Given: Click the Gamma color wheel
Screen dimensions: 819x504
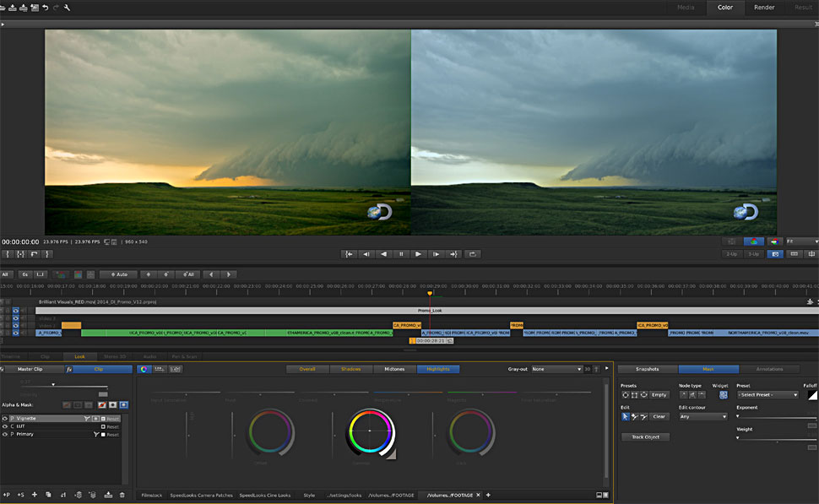Looking at the screenshot, I should [369, 431].
